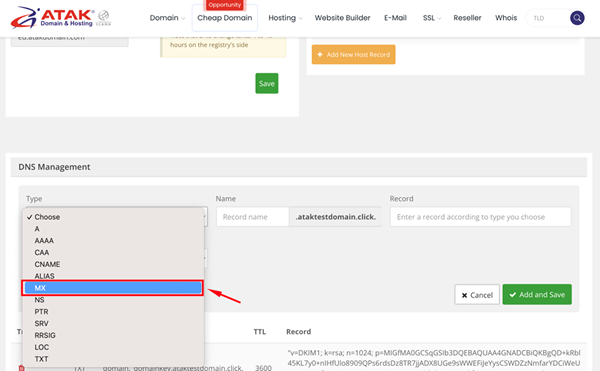This screenshot has height=371, width=600.
Task: Click the DKIM record value text
Action: pyautogui.click(x=434, y=360)
